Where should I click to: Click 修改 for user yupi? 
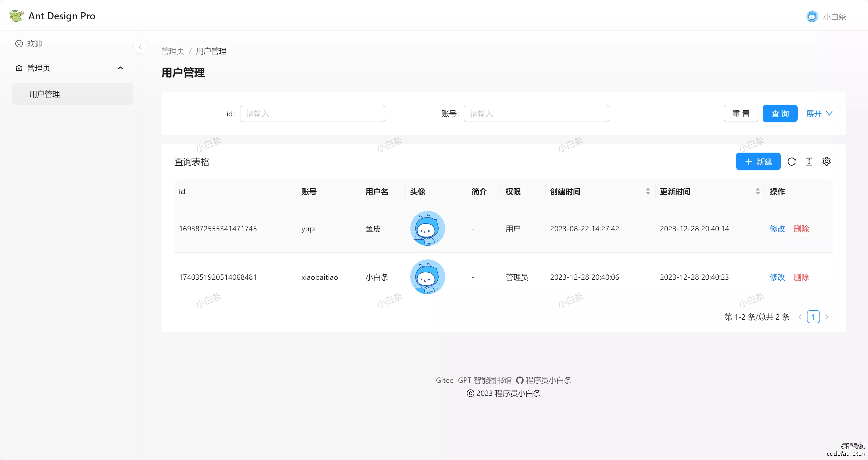tap(777, 229)
